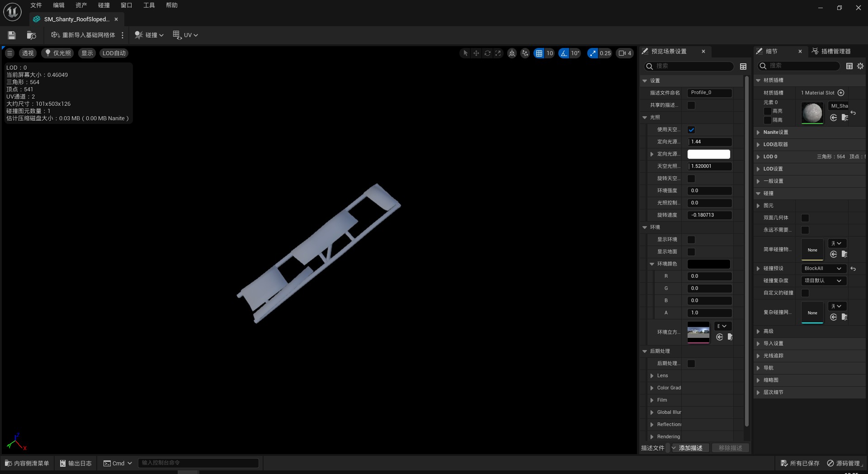Viewport: 868px width, 474px height.
Task: Click the add material slot plus icon
Action: [x=841, y=93]
